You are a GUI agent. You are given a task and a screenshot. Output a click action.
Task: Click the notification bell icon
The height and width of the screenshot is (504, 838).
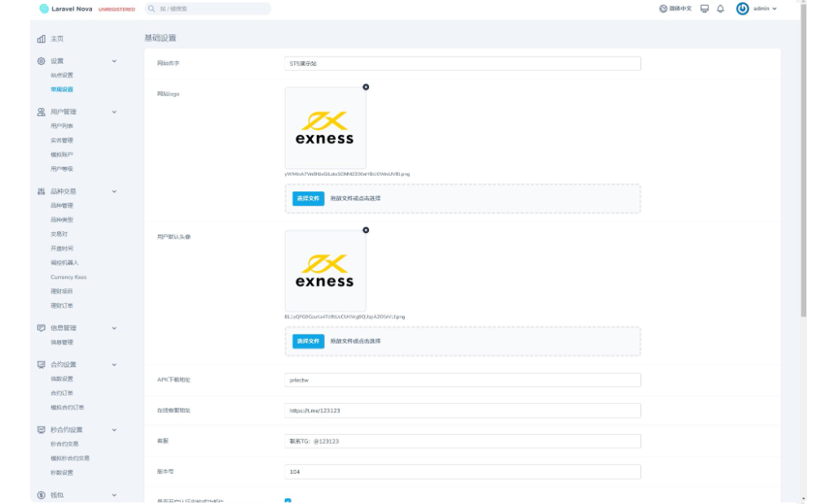pos(720,9)
